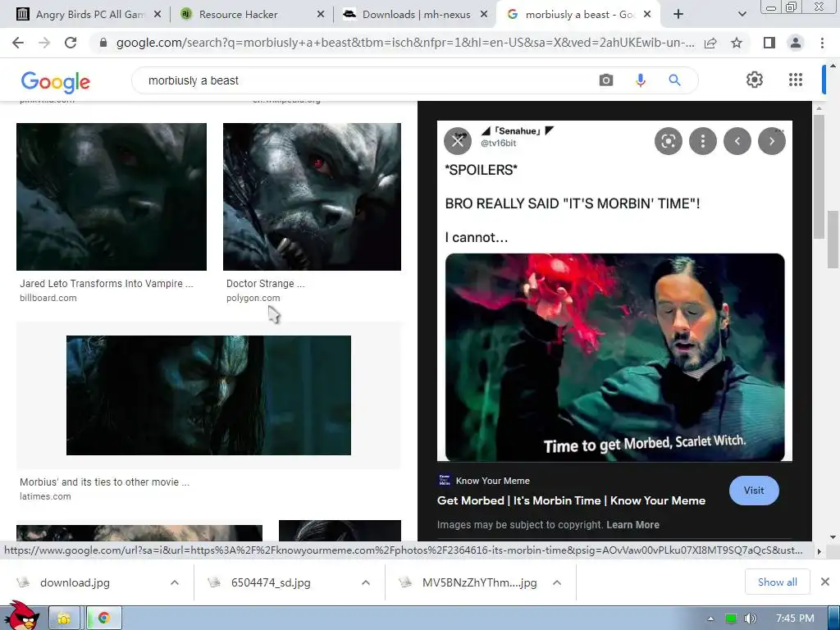840x630 pixels.
Task: Click the volume speaker tray icon
Action: [750, 619]
